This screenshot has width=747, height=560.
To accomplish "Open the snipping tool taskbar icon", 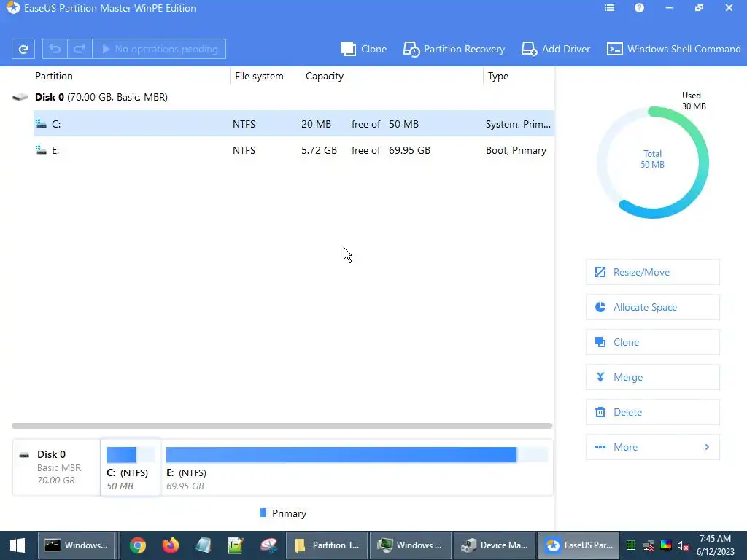I will 268,545.
